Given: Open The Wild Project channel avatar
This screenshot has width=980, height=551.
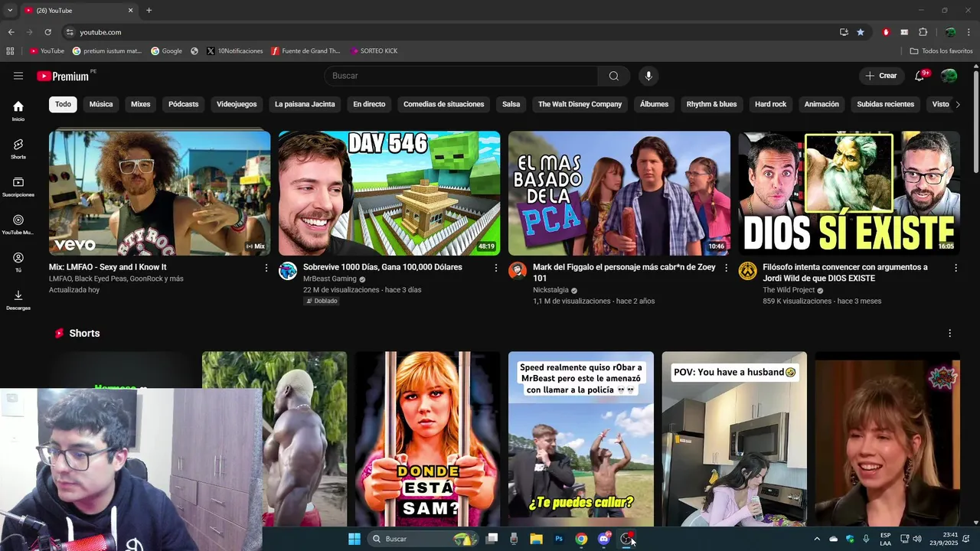Looking at the screenshot, I should tap(747, 271).
